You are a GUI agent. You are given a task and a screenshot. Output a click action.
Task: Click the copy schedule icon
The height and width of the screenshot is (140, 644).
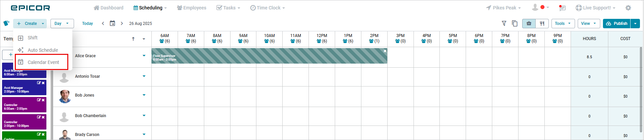click(x=514, y=24)
